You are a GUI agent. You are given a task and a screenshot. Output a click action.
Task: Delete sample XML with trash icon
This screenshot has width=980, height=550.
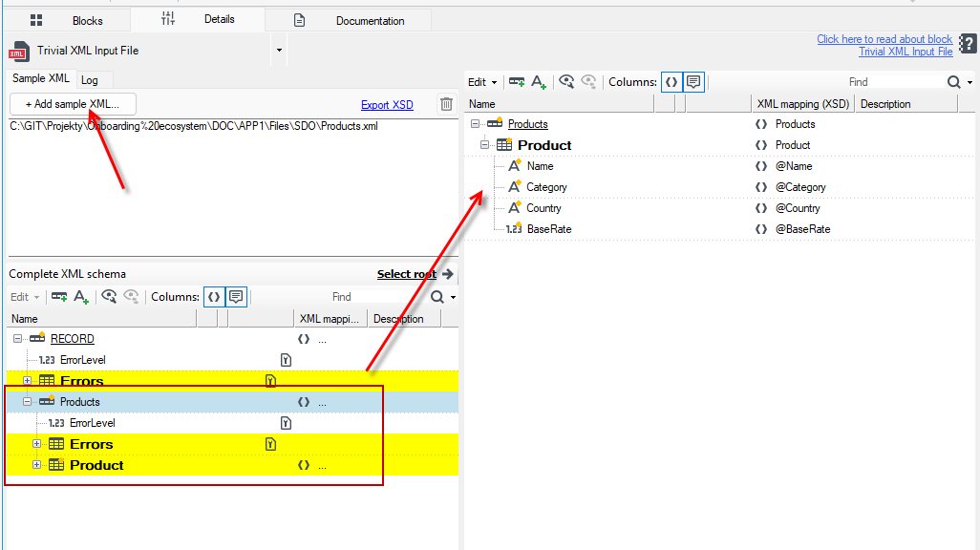(x=446, y=104)
